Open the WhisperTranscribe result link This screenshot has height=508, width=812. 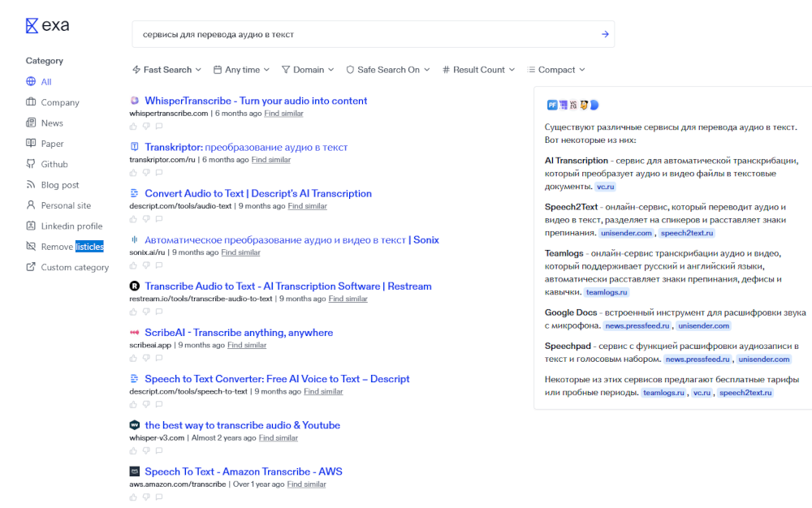click(256, 101)
